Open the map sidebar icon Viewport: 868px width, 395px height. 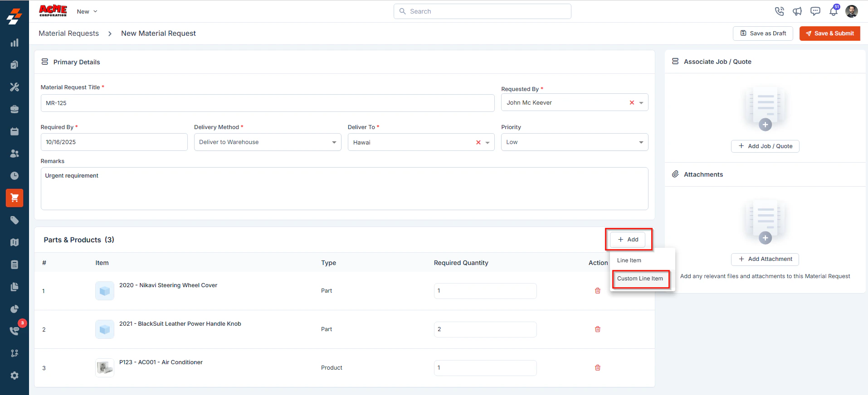click(15, 242)
